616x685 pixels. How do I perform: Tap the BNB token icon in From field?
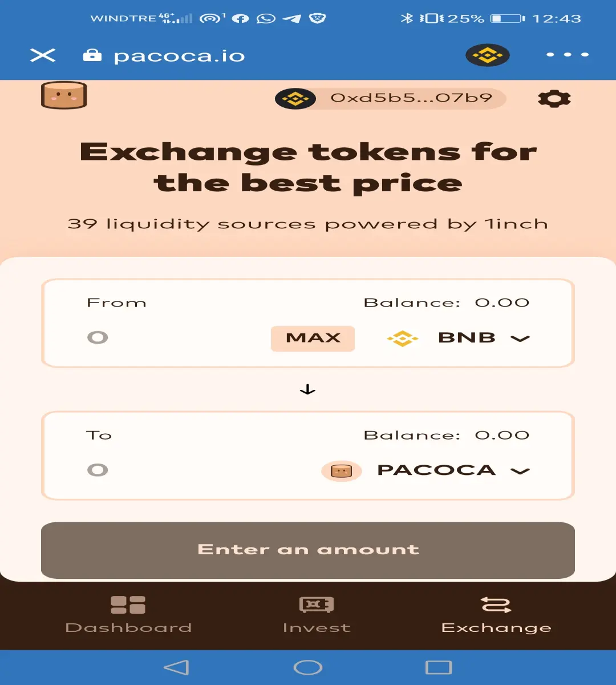(x=403, y=338)
